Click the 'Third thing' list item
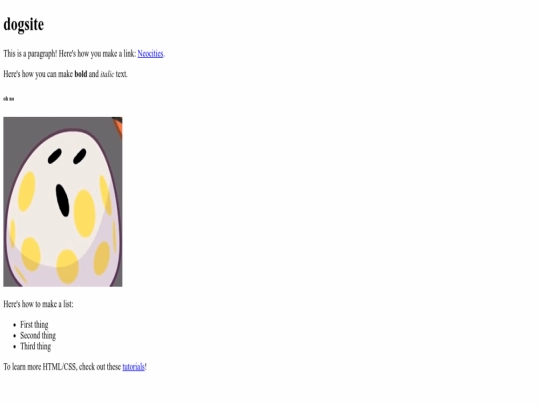The width and height of the screenshot is (540, 405). 35,346
